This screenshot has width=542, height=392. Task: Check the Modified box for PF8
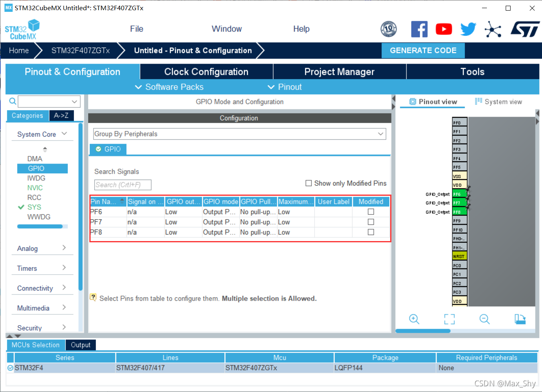371,232
